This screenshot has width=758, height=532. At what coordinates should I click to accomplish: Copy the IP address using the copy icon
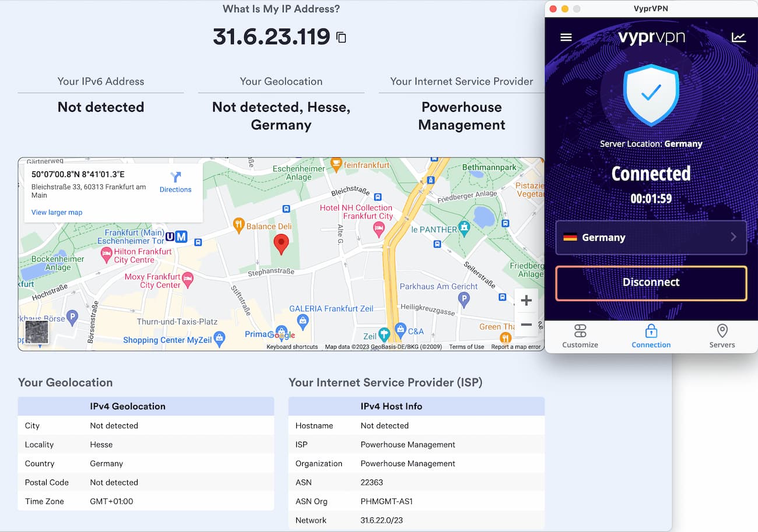pyautogui.click(x=342, y=37)
